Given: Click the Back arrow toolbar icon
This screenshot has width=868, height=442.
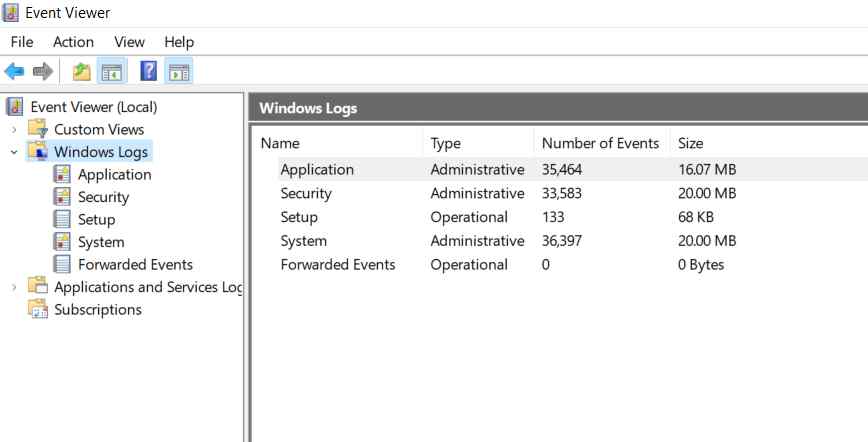Looking at the screenshot, I should click(14, 71).
